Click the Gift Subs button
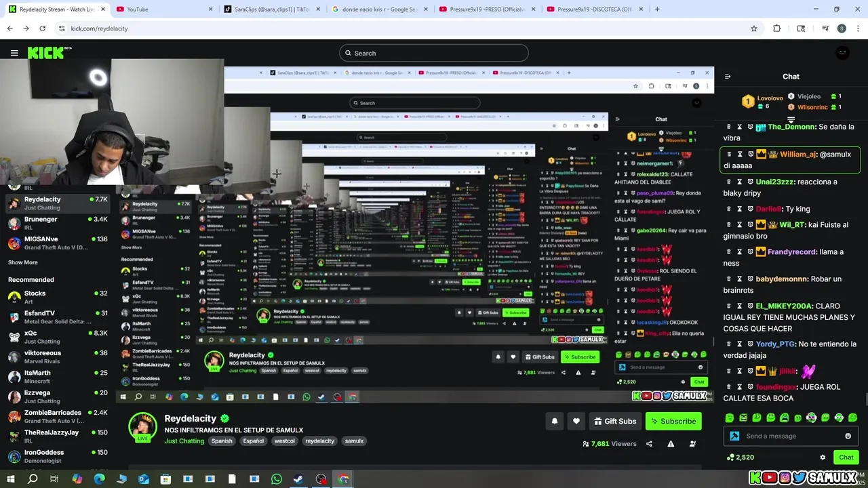 tap(615, 421)
